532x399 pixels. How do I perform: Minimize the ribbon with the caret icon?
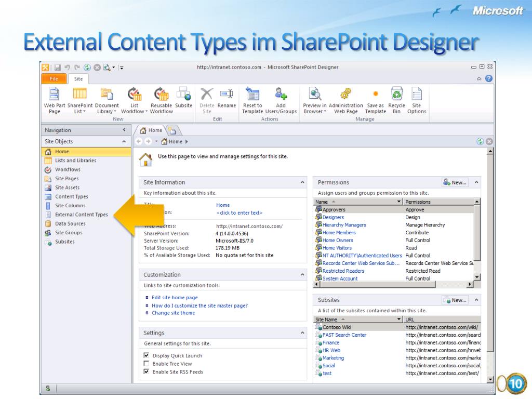(479, 79)
